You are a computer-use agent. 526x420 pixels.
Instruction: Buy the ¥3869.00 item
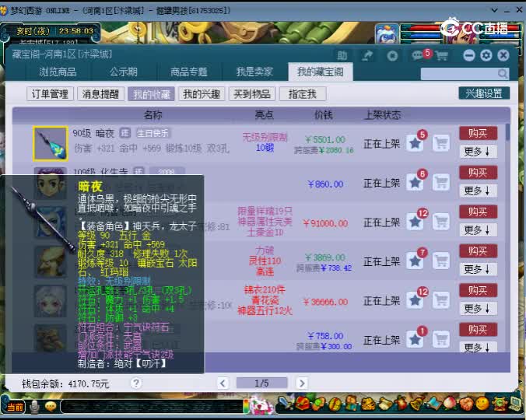point(478,251)
